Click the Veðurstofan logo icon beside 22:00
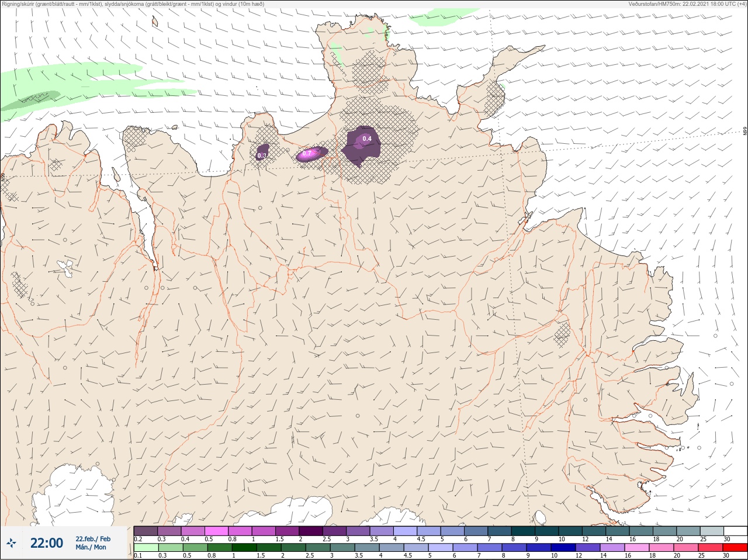This screenshot has height=560, width=748. pyautogui.click(x=11, y=543)
